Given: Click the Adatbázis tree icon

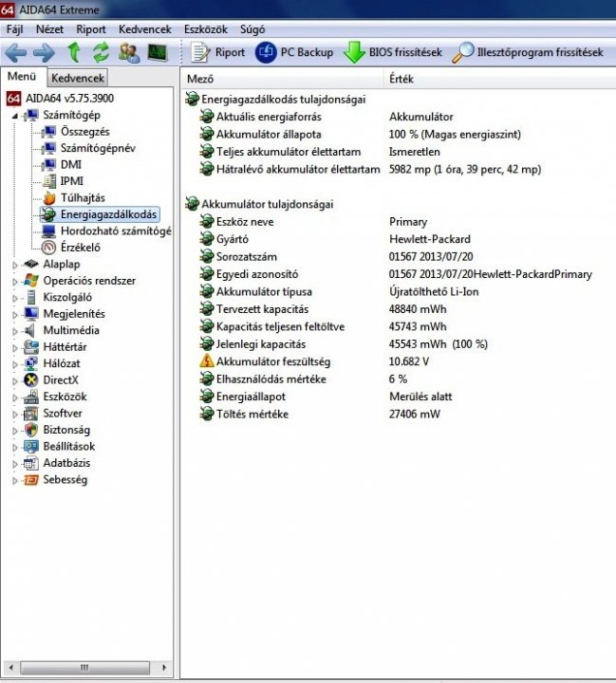Looking at the screenshot, I should tap(31, 464).
